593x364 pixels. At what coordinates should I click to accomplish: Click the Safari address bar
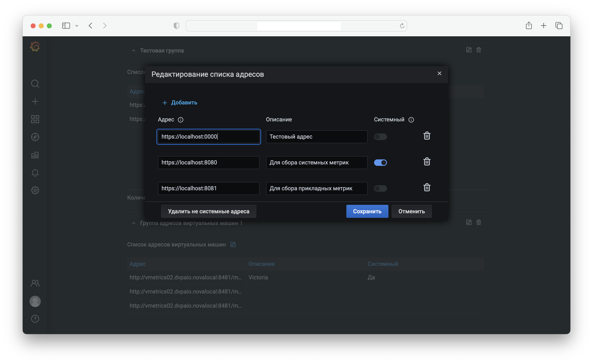296,26
